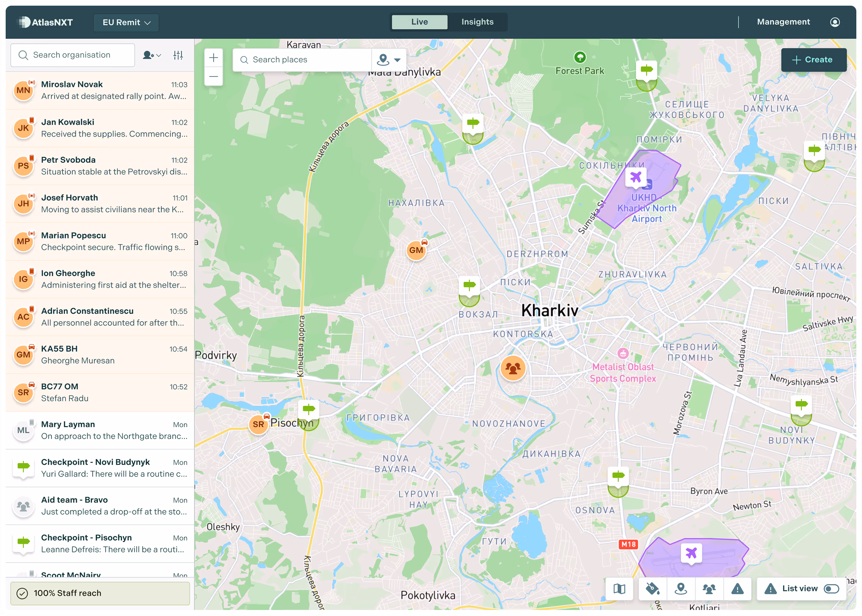
Task: Zoom in the map with plus button
Action: (x=214, y=58)
